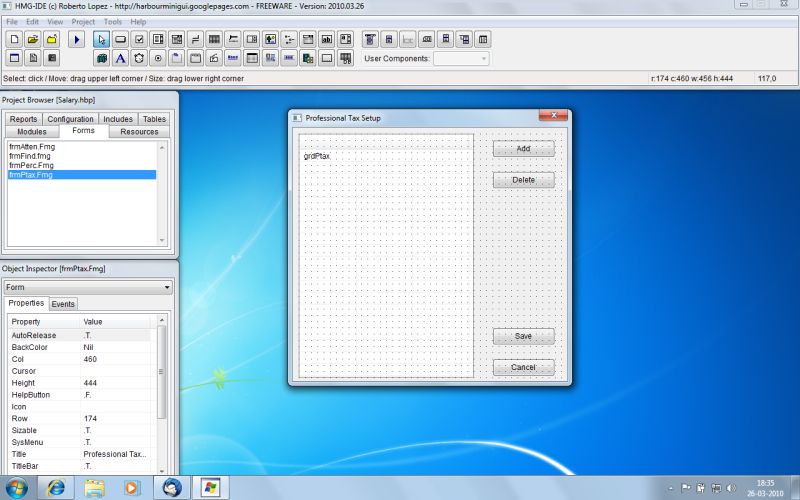The width and height of the screenshot is (800, 500).
Task: Click the Open Project folder icon
Action: pos(33,39)
